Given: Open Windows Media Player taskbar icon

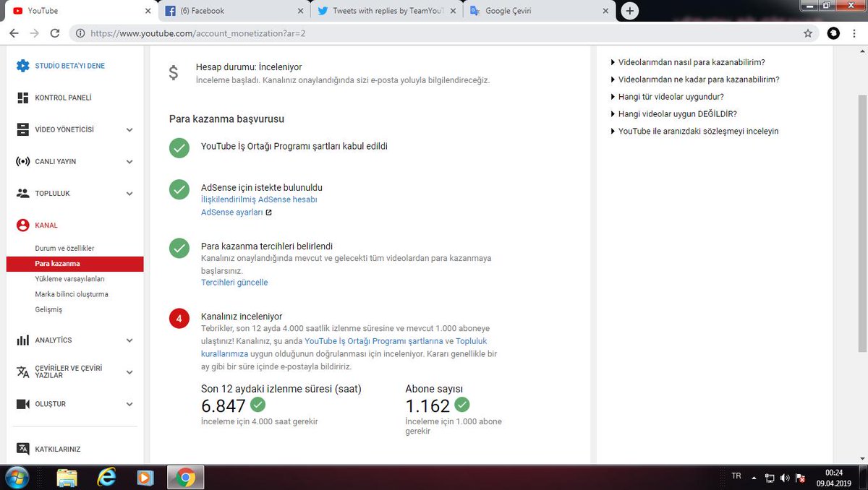Looking at the screenshot, I should pyautogui.click(x=145, y=477).
